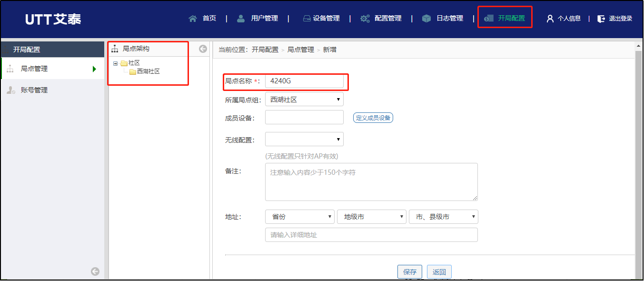The image size is (644, 281).
Task: Click the UTT艾泰 logo
Action: click(53, 19)
